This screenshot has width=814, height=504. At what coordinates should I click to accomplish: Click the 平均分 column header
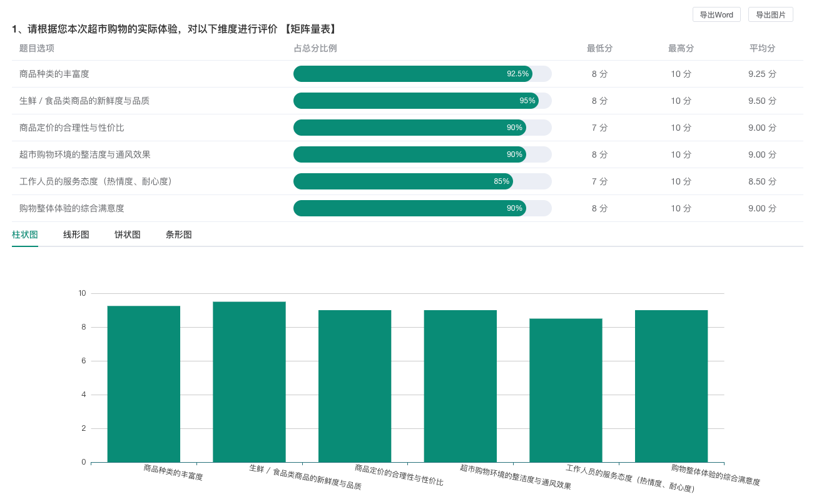(x=762, y=48)
